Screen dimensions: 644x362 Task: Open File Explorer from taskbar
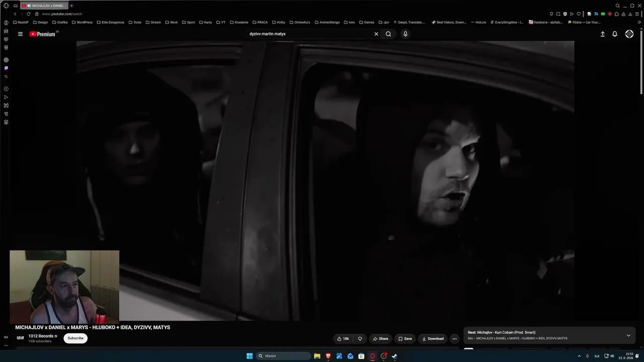[x=317, y=356]
